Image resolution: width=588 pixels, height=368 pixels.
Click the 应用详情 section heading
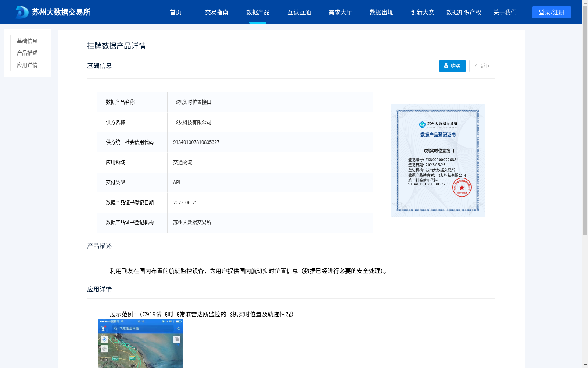[x=100, y=289]
